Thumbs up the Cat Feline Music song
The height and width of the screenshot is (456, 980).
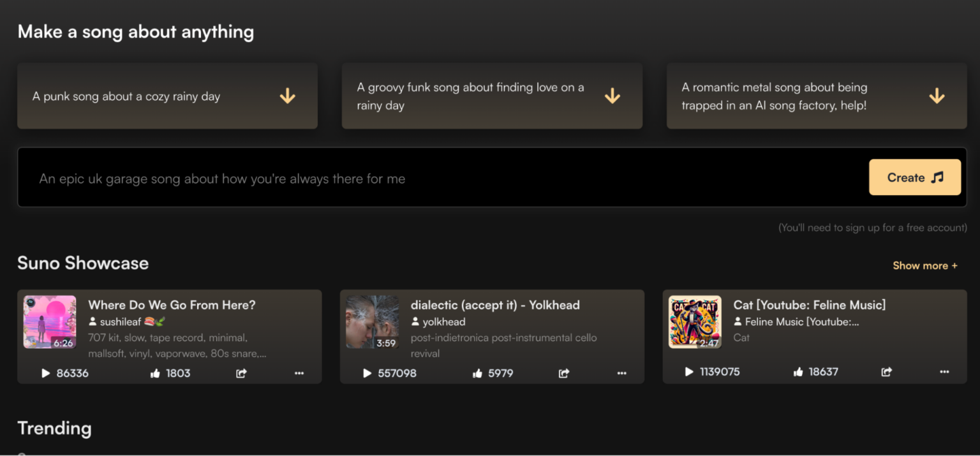pos(798,372)
